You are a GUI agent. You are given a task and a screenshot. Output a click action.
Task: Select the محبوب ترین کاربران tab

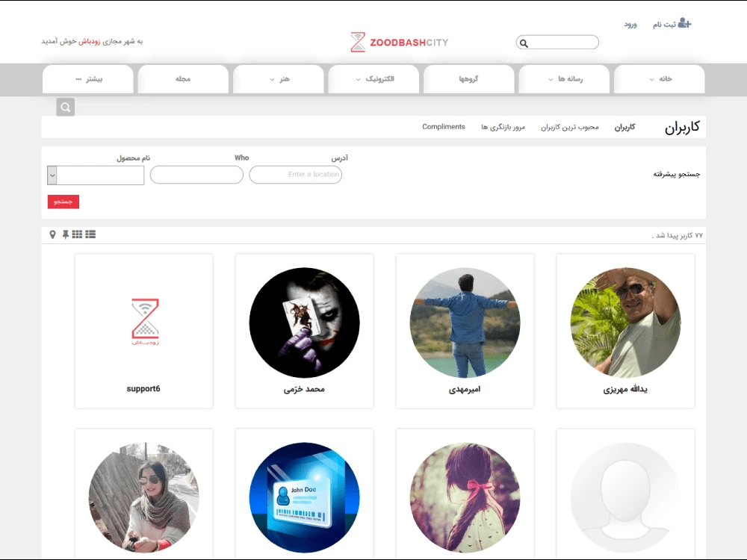(x=570, y=127)
